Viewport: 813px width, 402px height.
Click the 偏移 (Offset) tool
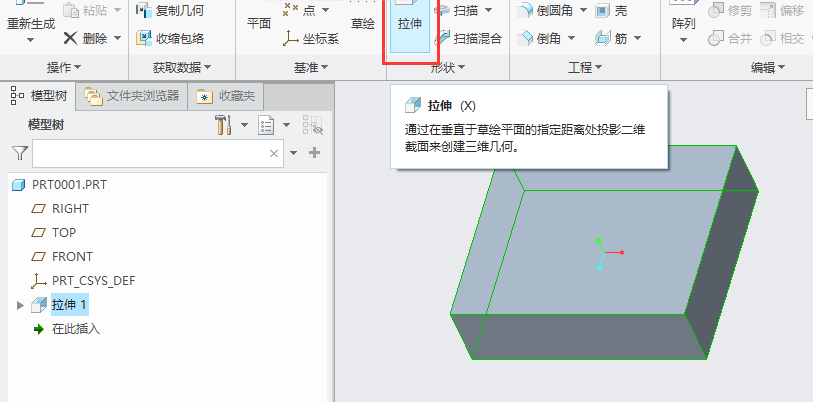pos(782,10)
